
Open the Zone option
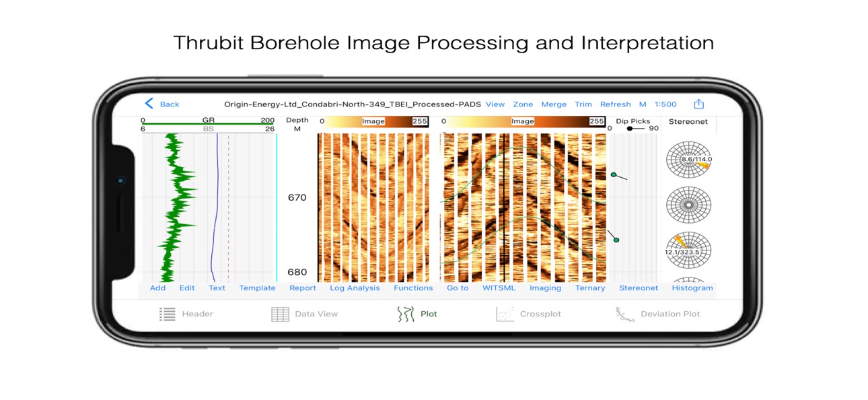coord(523,104)
